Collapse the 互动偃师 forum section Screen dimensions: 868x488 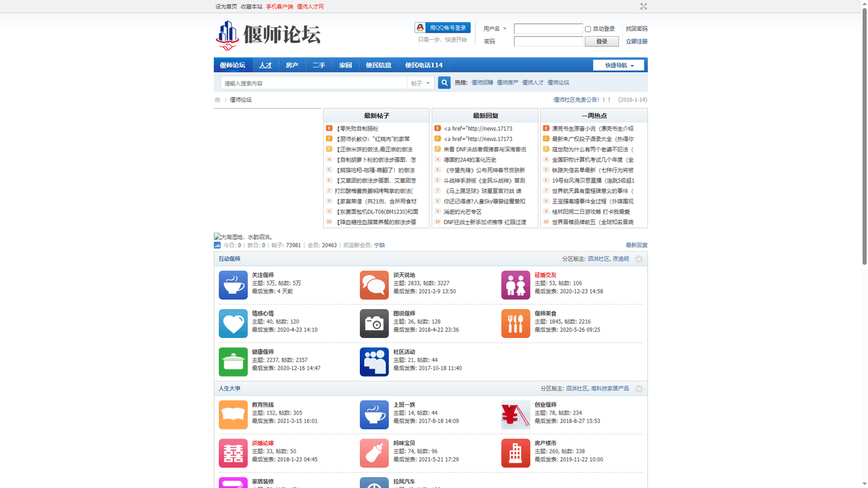639,259
